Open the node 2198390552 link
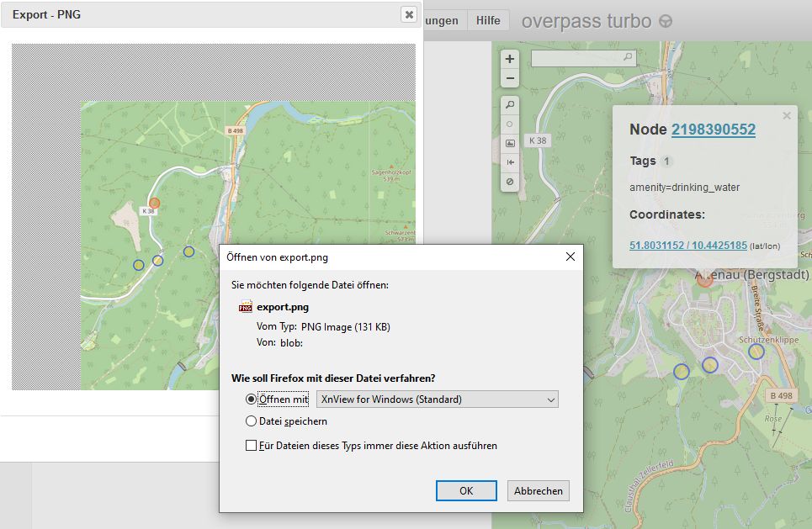812x529 pixels. point(714,130)
